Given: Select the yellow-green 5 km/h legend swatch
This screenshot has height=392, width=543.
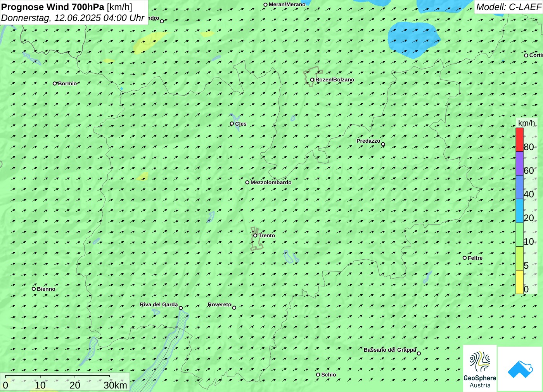Looking at the screenshot, I should tap(519, 258).
